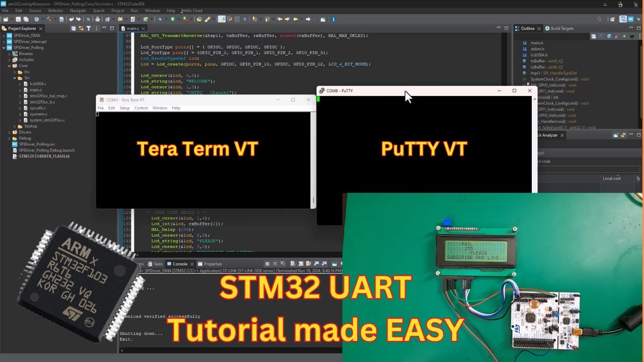Click the highlighted pencil toolbar icon
Viewport: 644px width, 362px height.
(221, 19)
